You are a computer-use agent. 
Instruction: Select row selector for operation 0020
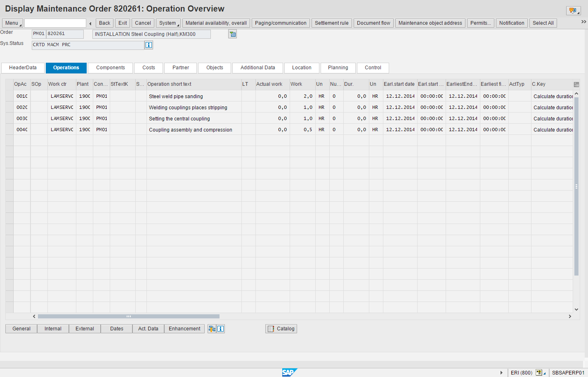9,107
